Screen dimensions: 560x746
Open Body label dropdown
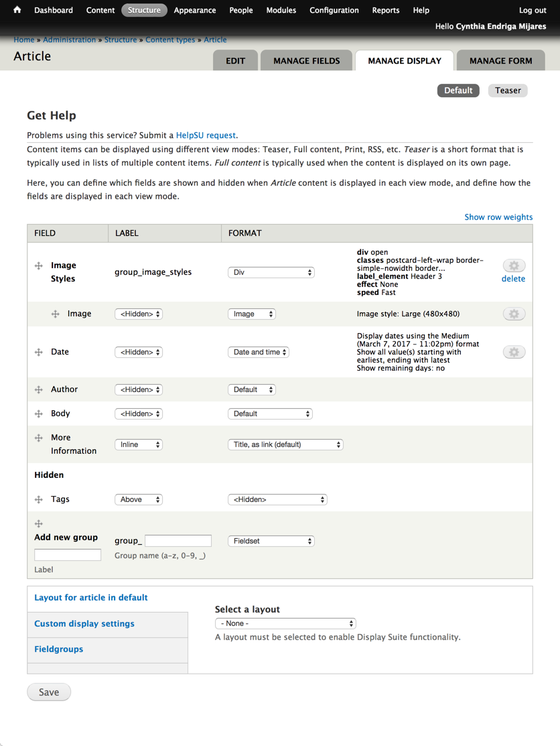(x=139, y=414)
